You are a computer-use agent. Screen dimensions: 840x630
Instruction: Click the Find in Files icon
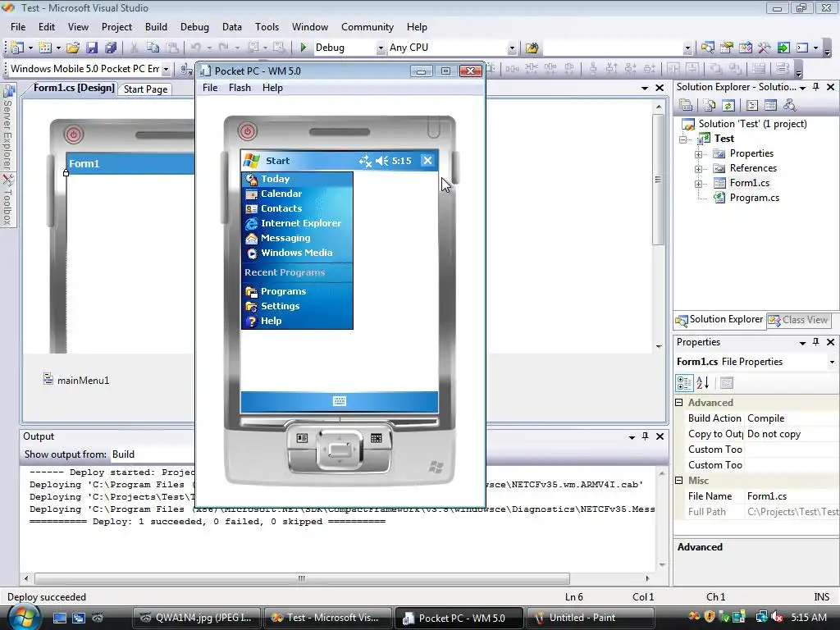pyautogui.click(x=532, y=48)
